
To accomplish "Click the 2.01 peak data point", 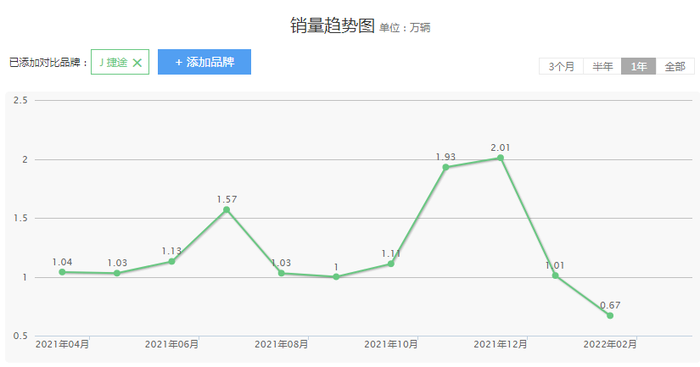I will point(500,158).
